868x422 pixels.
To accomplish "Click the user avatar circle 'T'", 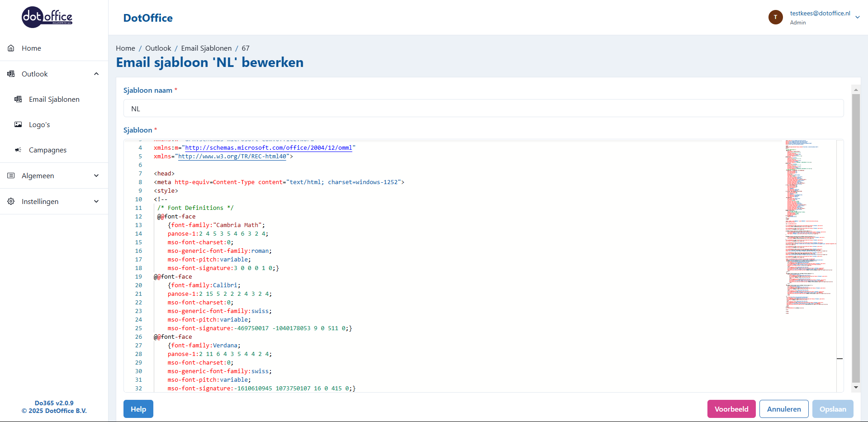I will point(775,17).
